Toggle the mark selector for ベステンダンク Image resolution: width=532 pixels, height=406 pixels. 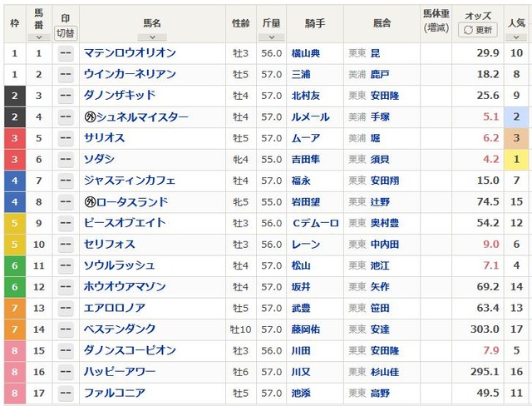tap(66, 329)
